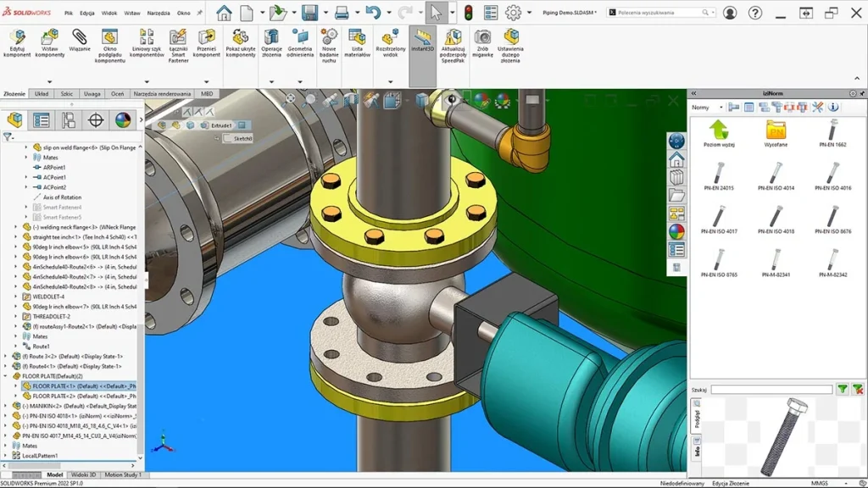Open Narzędzia menu

pos(159,13)
